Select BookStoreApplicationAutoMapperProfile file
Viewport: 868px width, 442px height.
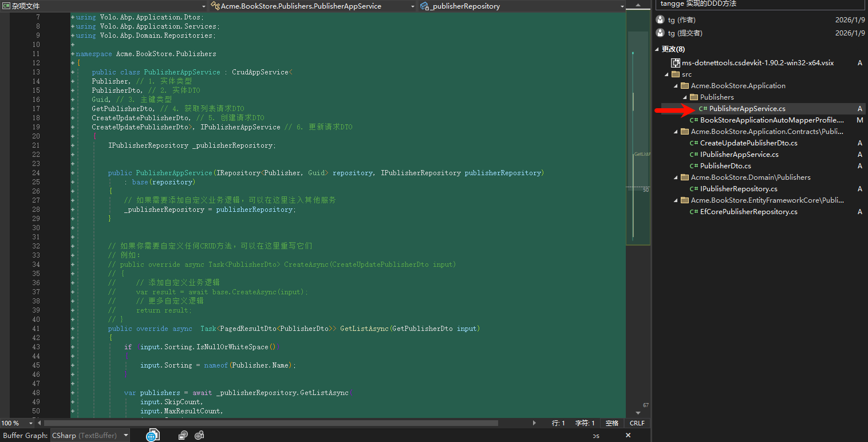click(772, 120)
